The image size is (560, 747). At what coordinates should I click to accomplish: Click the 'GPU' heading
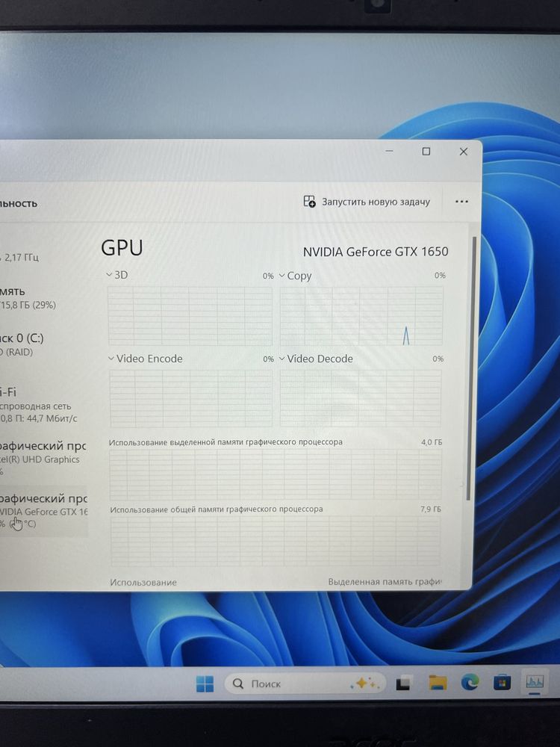pos(122,248)
